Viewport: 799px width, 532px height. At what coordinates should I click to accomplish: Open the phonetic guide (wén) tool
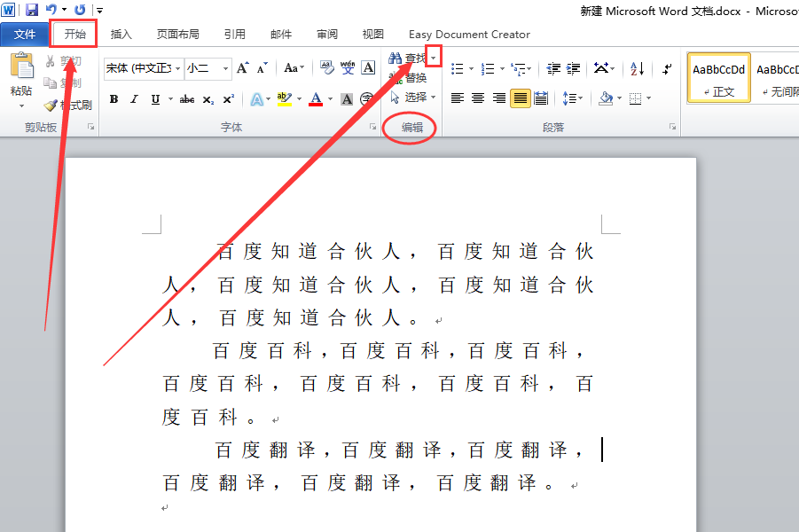point(348,68)
